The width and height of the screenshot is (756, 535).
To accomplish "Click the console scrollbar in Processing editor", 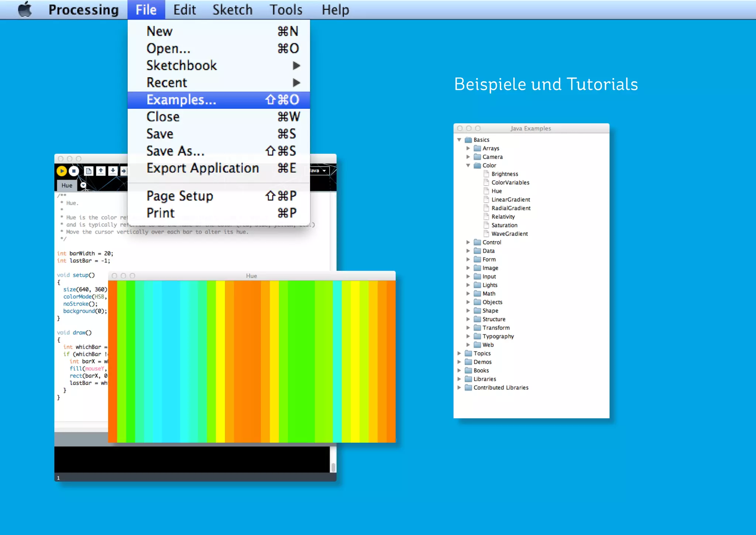I will 333,467.
